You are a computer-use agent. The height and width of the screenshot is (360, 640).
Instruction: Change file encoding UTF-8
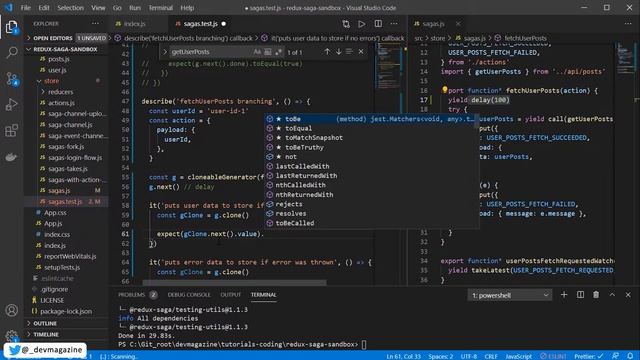(469, 356)
